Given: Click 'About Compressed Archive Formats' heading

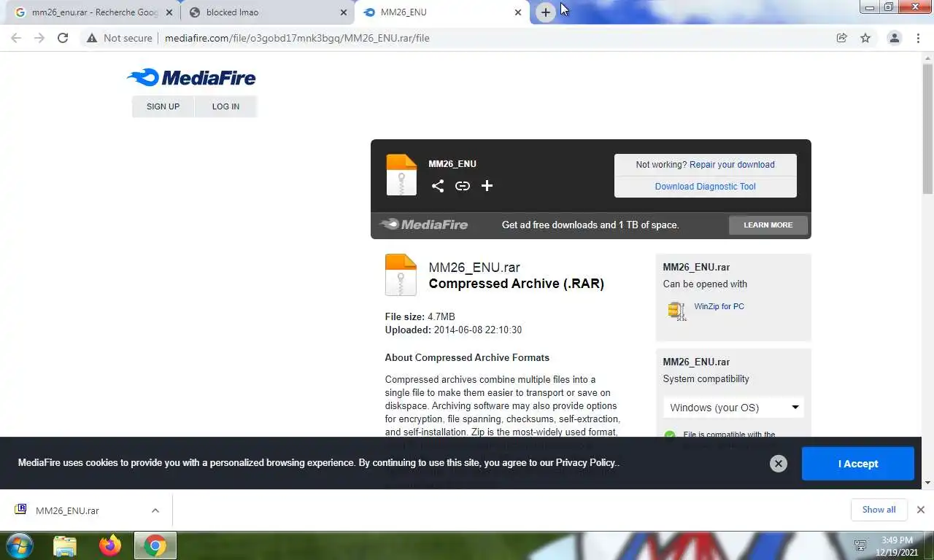Looking at the screenshot, I should (x=467, y=357).
